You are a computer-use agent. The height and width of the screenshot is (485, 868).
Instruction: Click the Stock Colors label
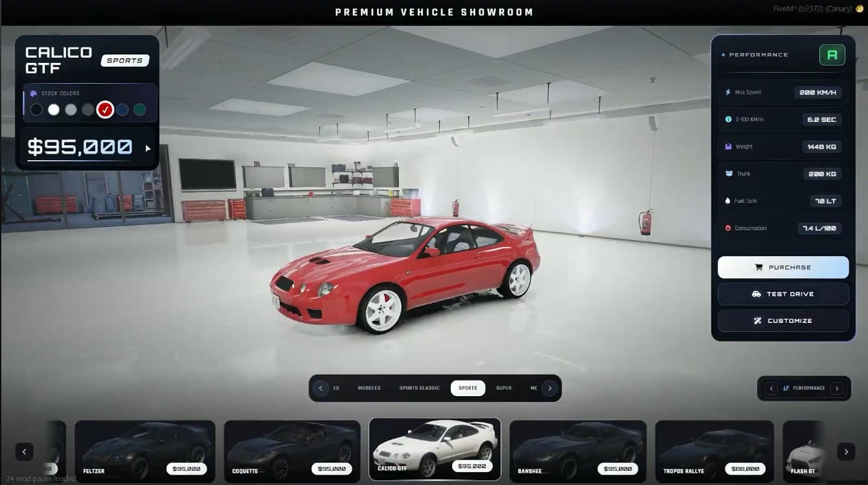click(60, 93)
